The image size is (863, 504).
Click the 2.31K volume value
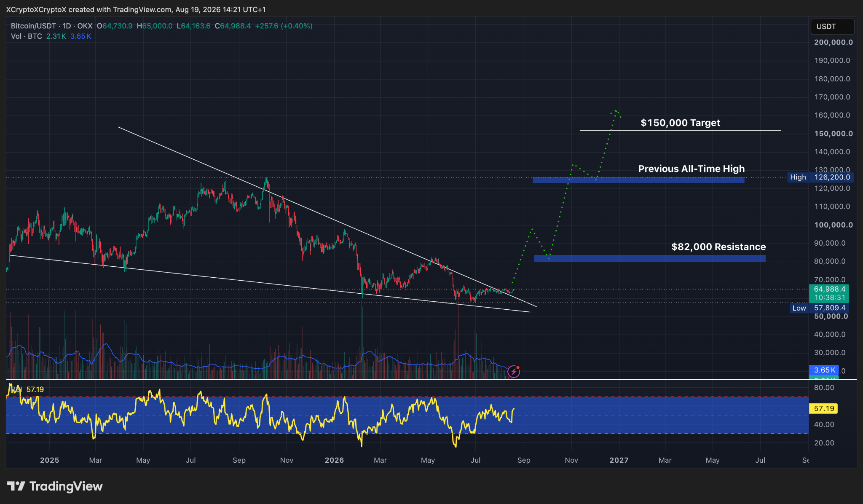[56, 36]
